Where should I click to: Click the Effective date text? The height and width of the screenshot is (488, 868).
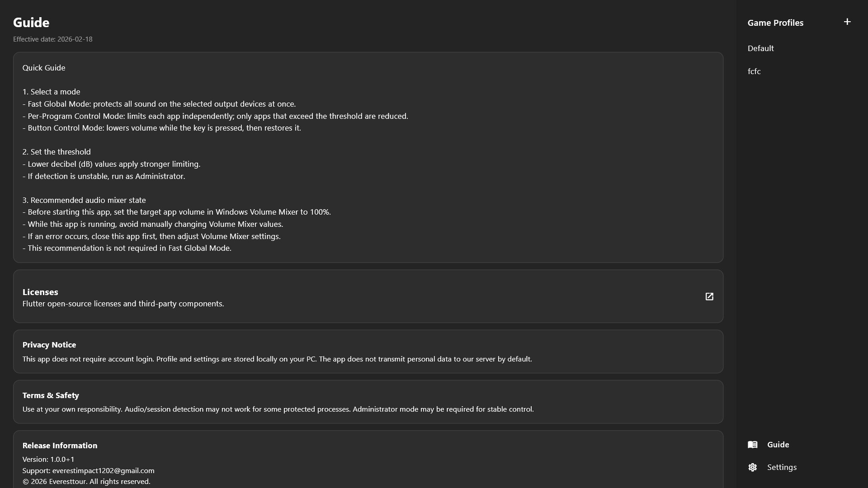click(53, 39)
